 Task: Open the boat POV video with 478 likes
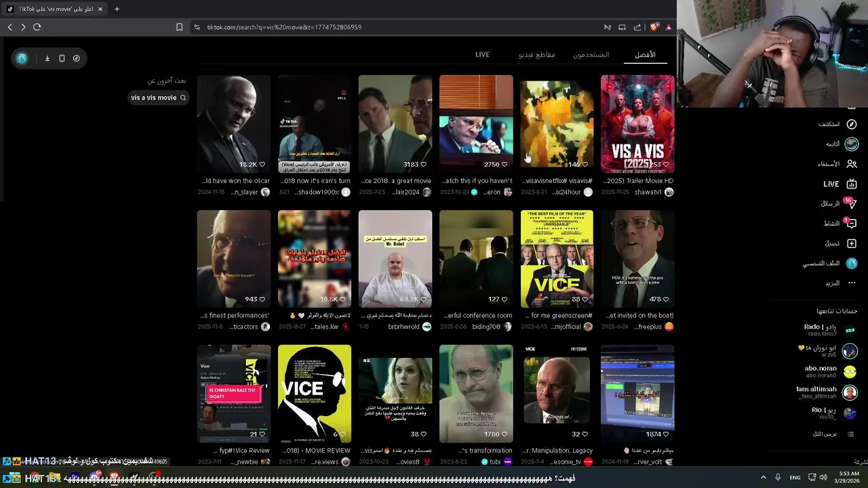pos(637,259)
